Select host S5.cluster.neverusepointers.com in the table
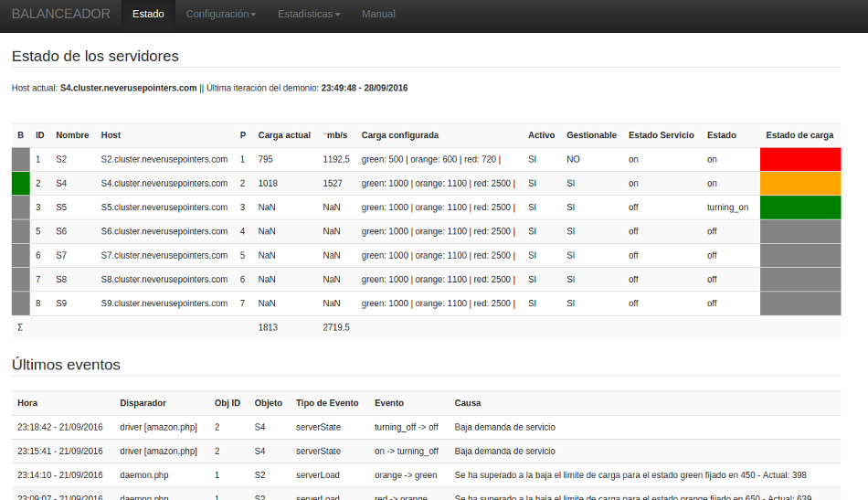This screenshot has width=868, height=500. [x=164, y=207]
